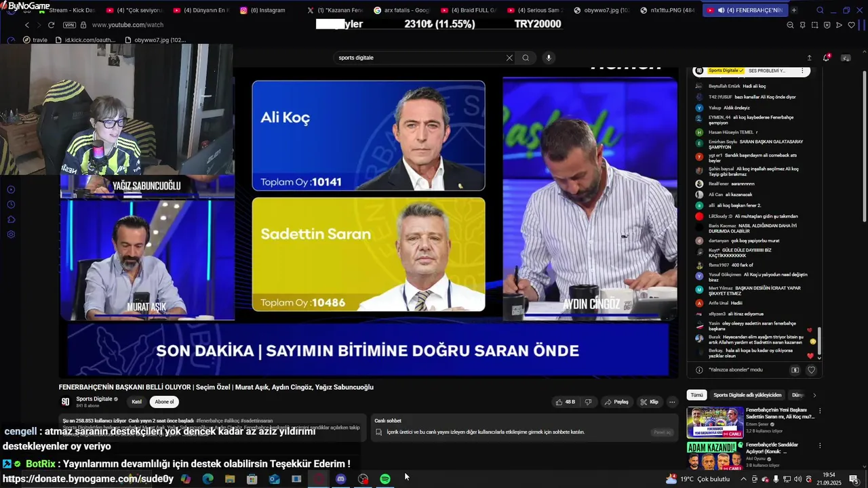Open Discord from the taskbar

tap(340, 479)
